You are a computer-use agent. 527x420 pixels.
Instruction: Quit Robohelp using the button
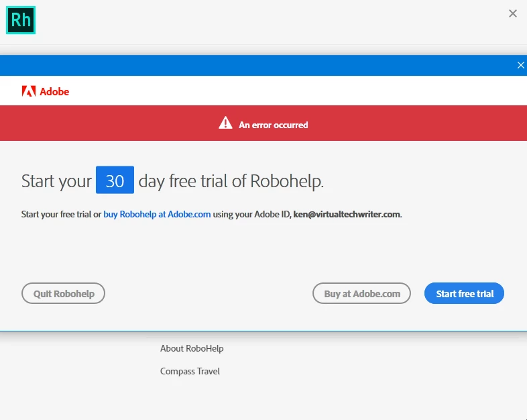click(63, 293)
